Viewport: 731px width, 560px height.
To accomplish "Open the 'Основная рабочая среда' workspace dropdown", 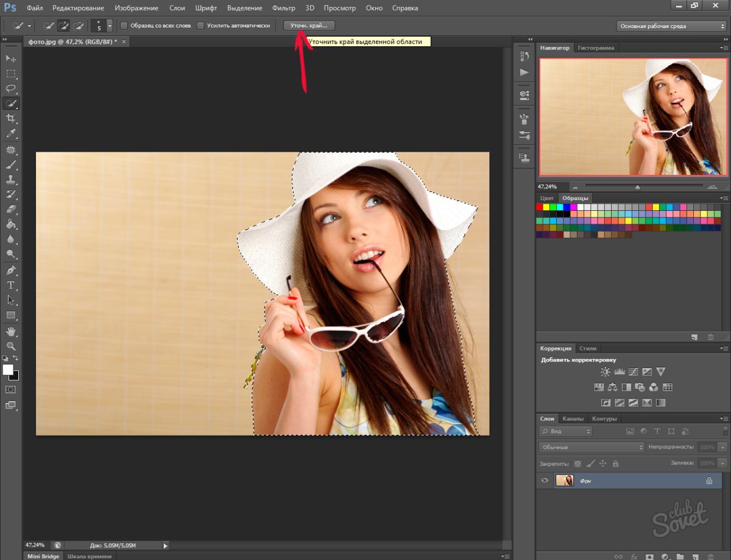I will (x=671, y=26).
